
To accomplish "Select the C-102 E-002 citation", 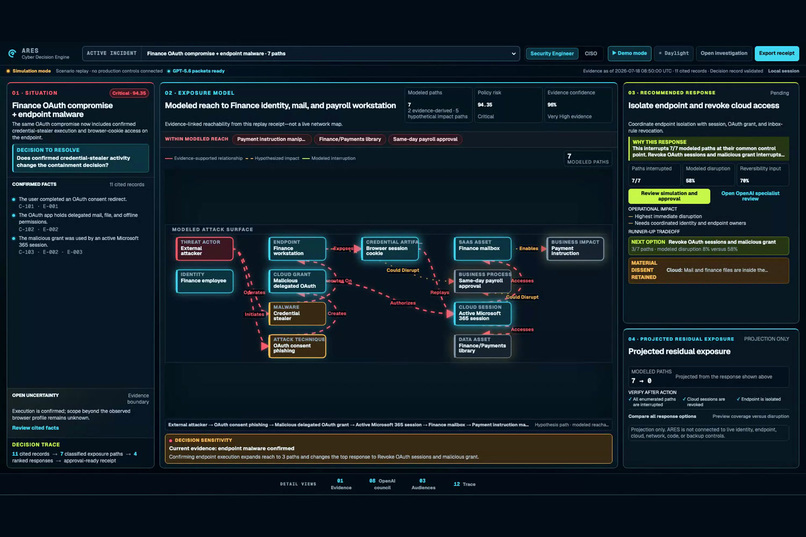I will click(39, 229).
